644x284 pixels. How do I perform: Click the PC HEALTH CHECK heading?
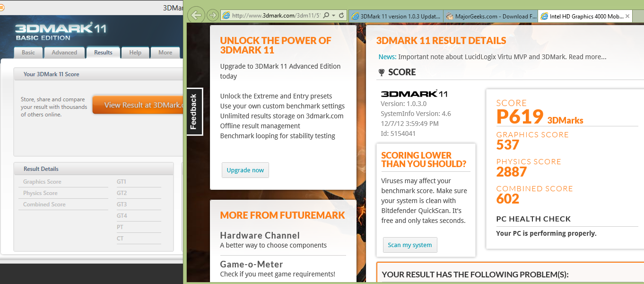coord(533,219)
